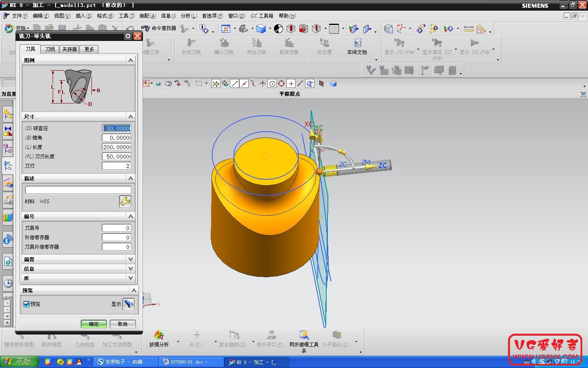Click the Windows Start (开始) button
The height and width of the screenshot is (368, 588).
coord(20,362)
